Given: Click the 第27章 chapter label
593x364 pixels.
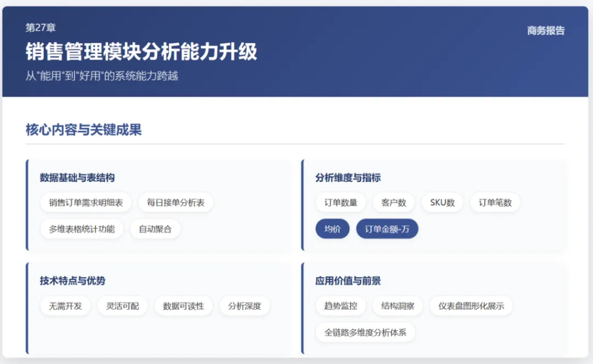Looking at the screenshot, I should [41, 28].
